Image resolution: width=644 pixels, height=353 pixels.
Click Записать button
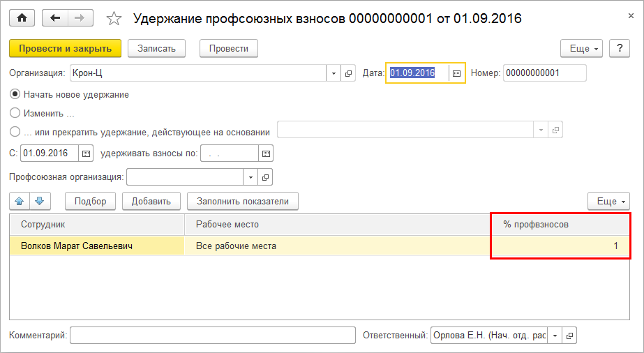(x=156, y=48)
